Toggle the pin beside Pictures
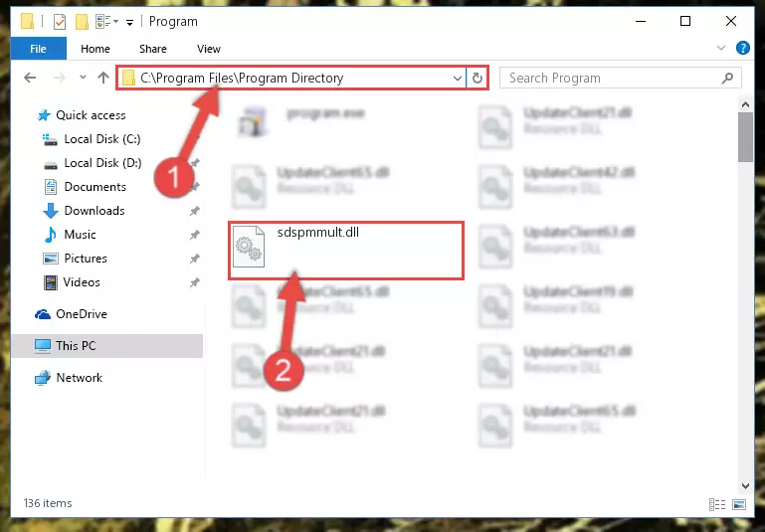The width and height of the screenshot is (765, 532). 195,259
